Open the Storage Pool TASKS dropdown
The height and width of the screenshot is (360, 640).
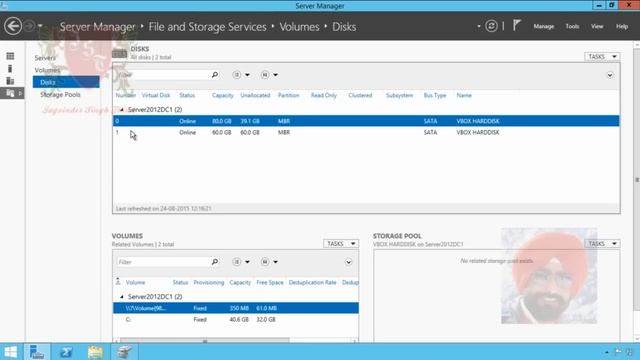[x=602, y=244]
